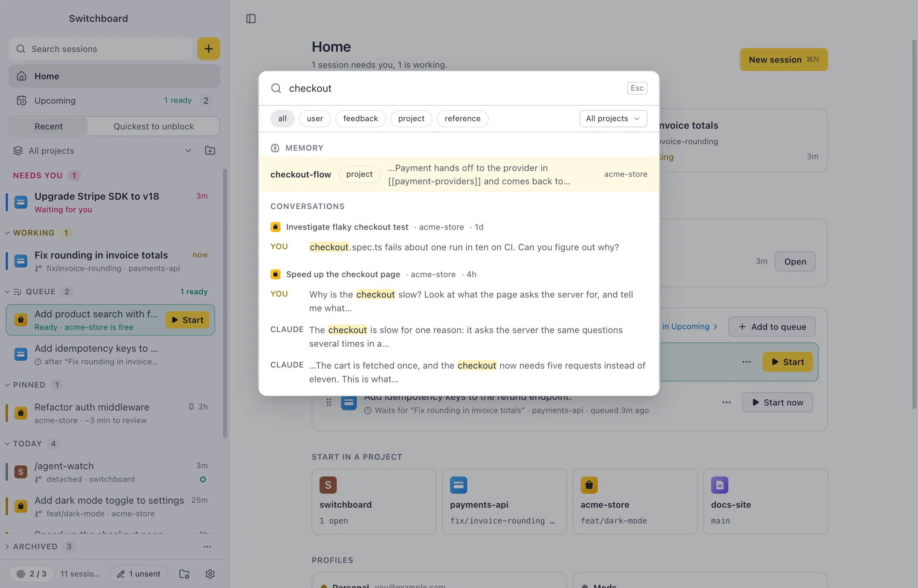The height and width of the screenshot is (588, 918).
Task: Switch sidebar sort to Recent
Action: pos(48,126)
